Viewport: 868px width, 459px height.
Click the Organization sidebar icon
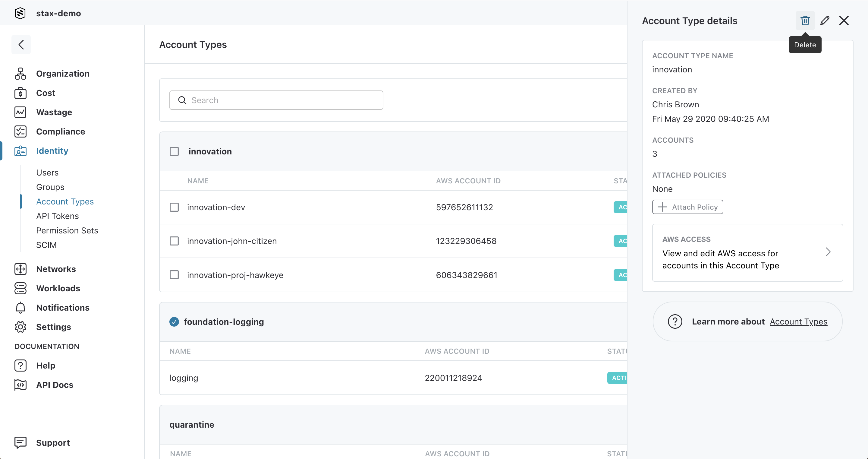20,74
